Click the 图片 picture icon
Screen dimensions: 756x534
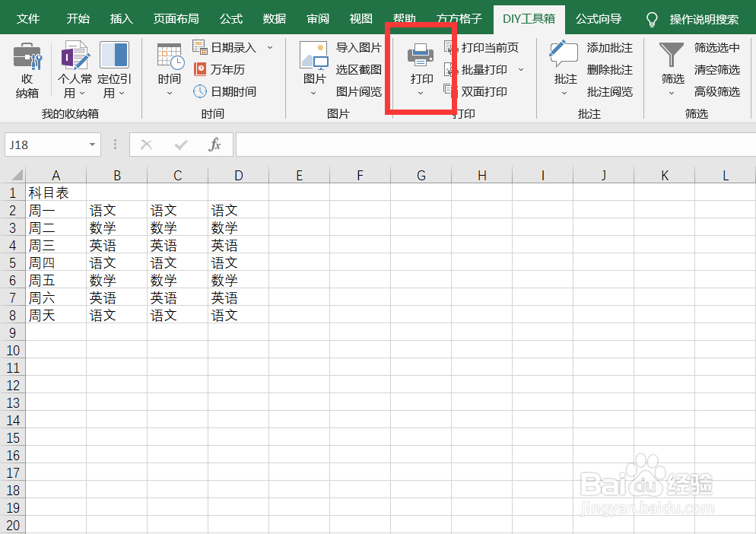tap(313, 56)
